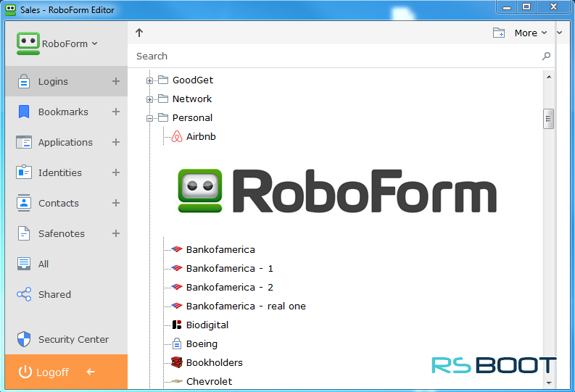Go up one folder level arrow
The width and height of the screenshot is (575, 392).
139,33
